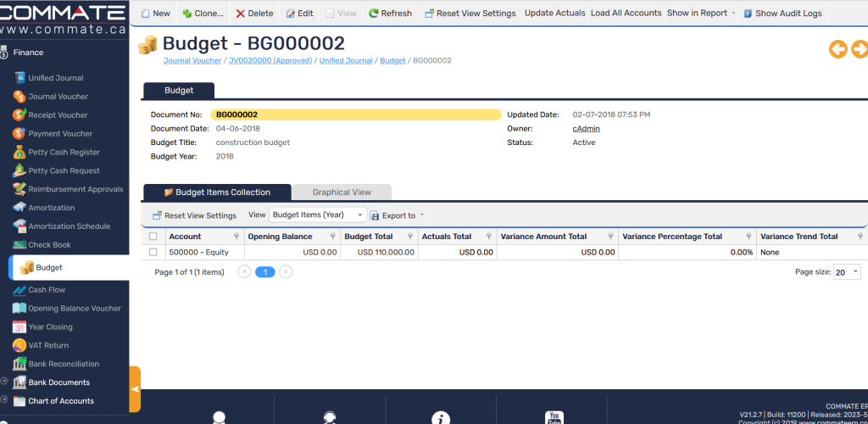Click the Refresh toolbar icon
868x424 pixels.
coord(373,14)
